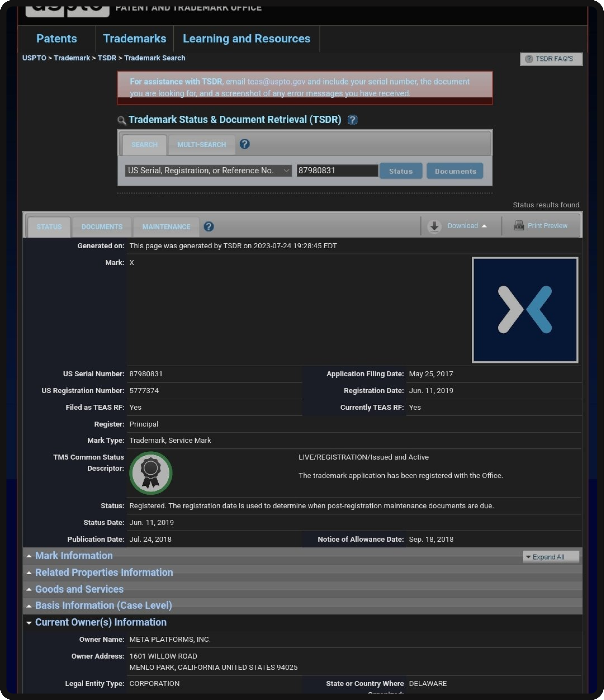Screen dimensions: 604x700
Task: Open Print Preview link
Action: pyautogui.click(x=547, y=226)
